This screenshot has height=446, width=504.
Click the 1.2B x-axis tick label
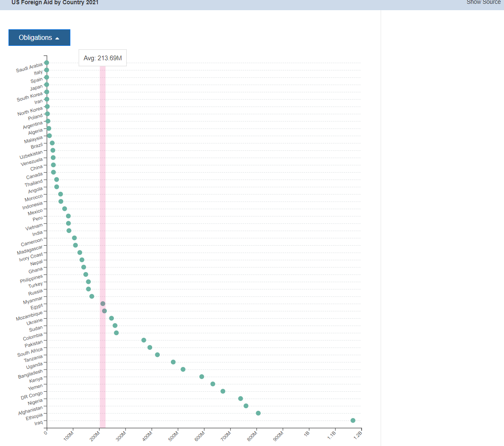click(x=358, y=435)
